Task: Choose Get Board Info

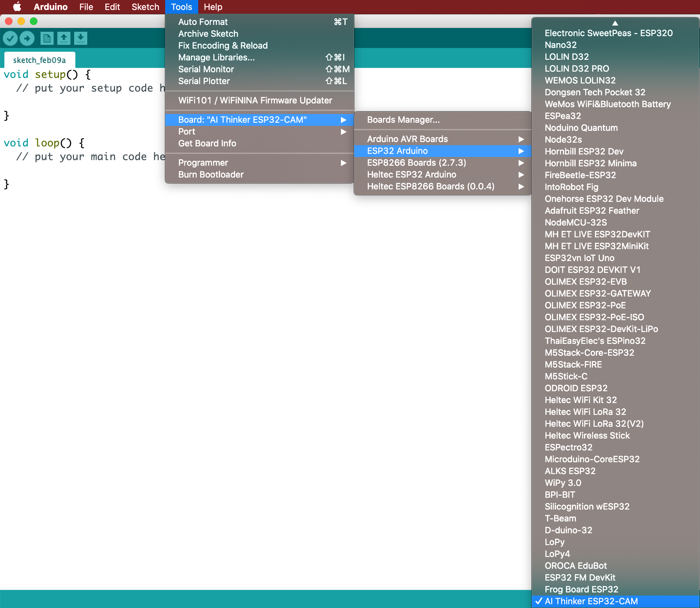Action: (x=259, y=144)
